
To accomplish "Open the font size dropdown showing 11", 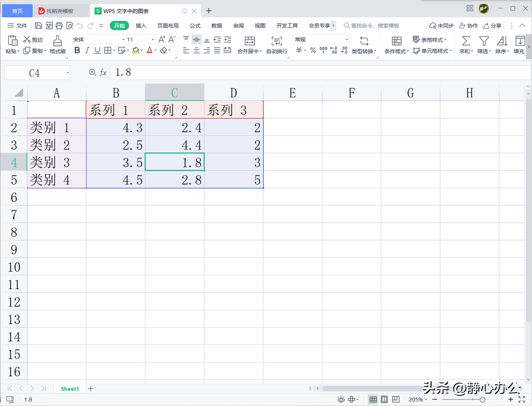I will pos(153,39).
